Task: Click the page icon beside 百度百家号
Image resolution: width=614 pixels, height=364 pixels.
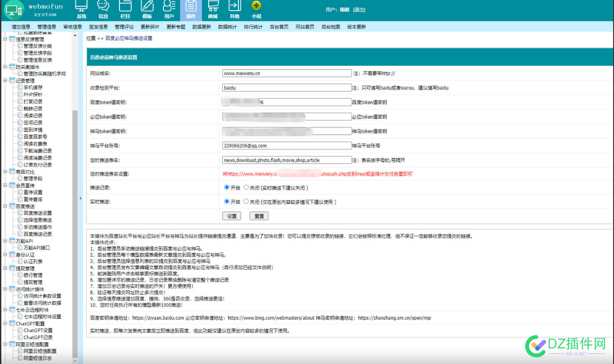Action: [20, 137]
